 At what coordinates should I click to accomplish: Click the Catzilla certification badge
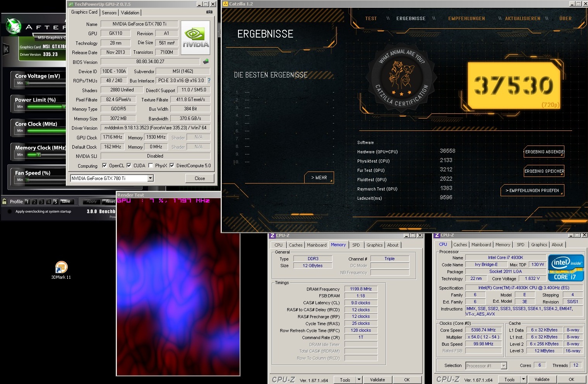pyautogui.click(x=401, y=77)
